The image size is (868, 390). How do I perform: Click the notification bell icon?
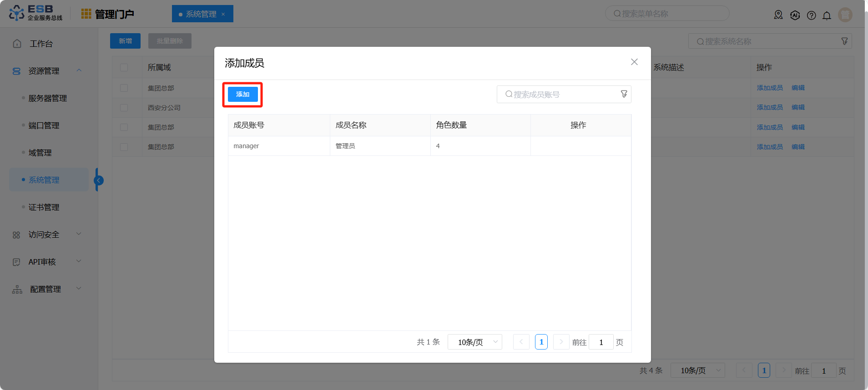point(827,15)
